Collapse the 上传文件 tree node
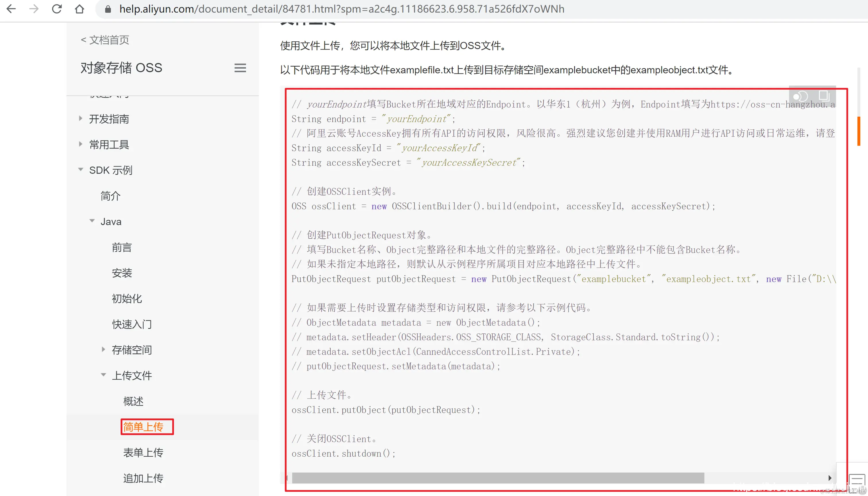The image size is (868, 496). coord(103,375)
